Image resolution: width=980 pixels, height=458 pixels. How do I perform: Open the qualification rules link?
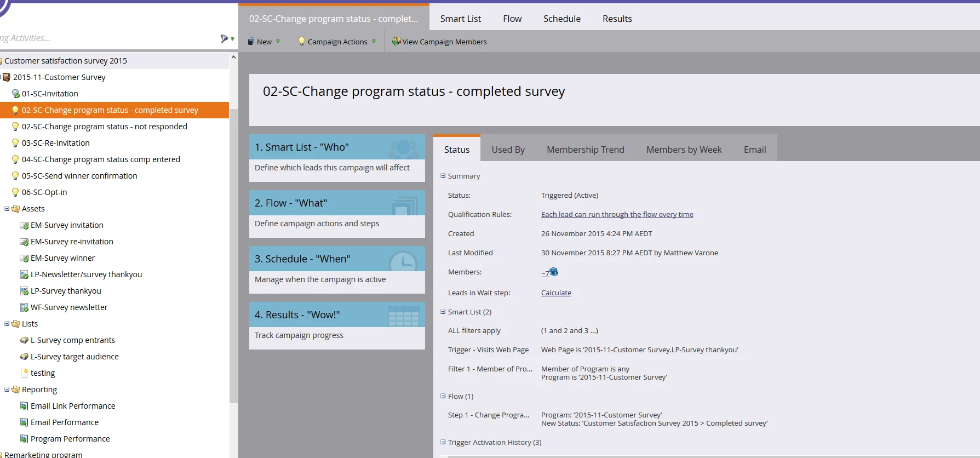(617, 214)
